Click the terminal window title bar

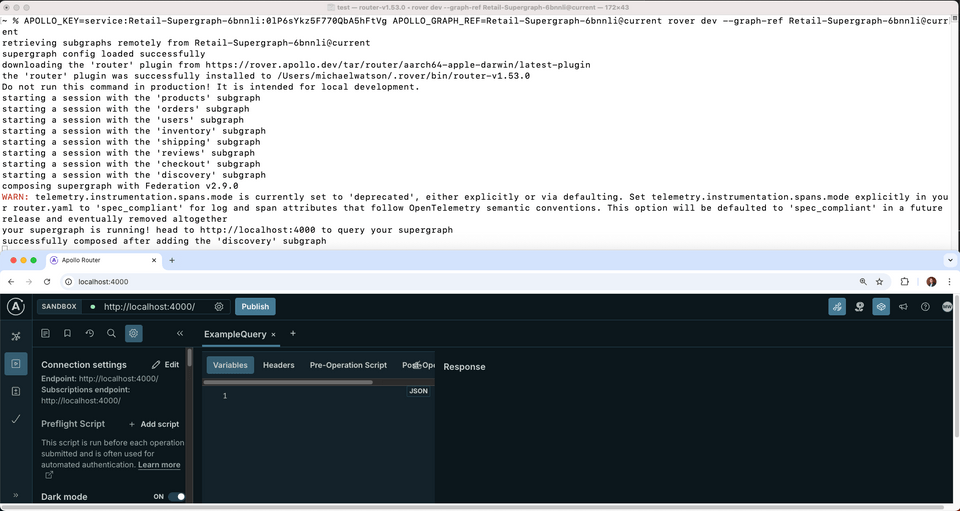480,7
